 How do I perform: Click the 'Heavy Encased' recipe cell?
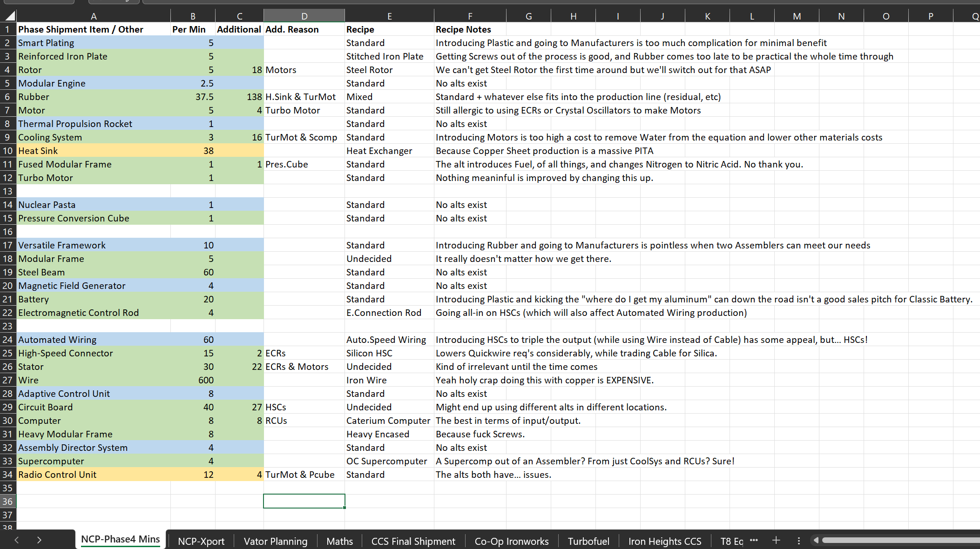[x=389, y=434]
